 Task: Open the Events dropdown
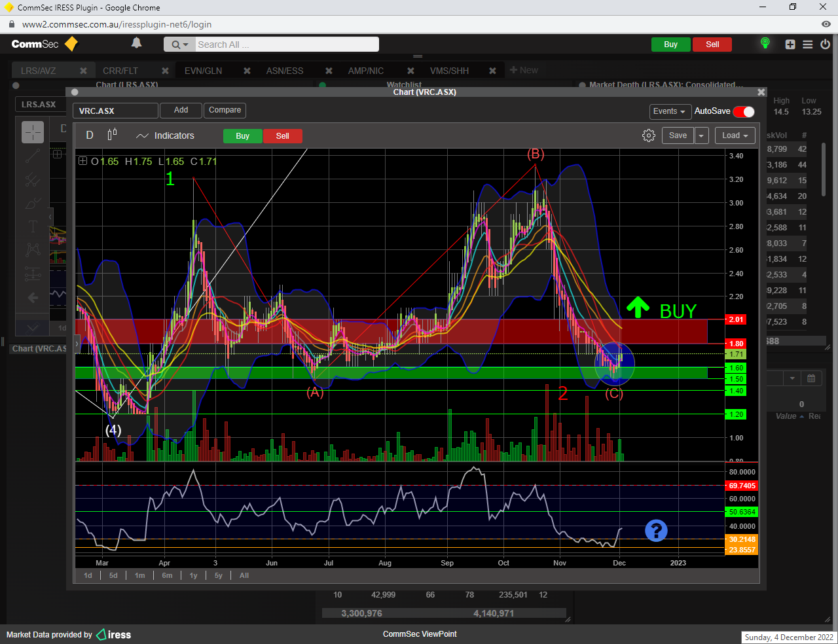tap(669, 111)
